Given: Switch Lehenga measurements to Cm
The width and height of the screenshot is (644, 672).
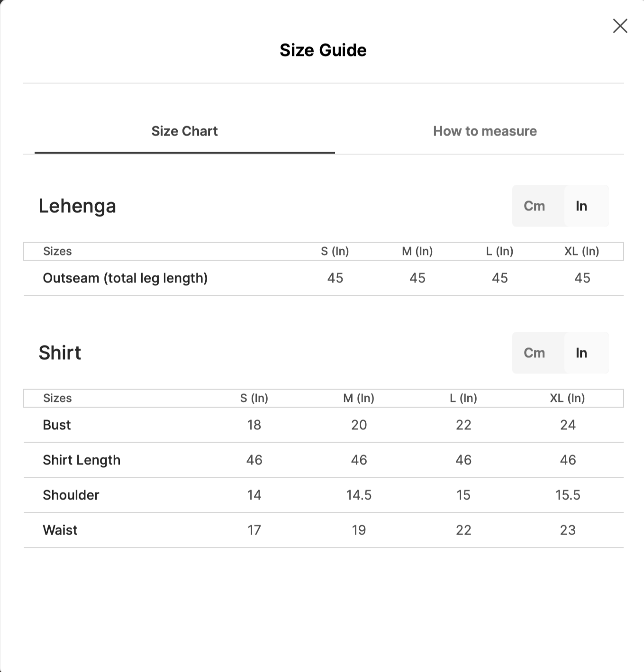Looking at the screenshot, I should (534, 206).
